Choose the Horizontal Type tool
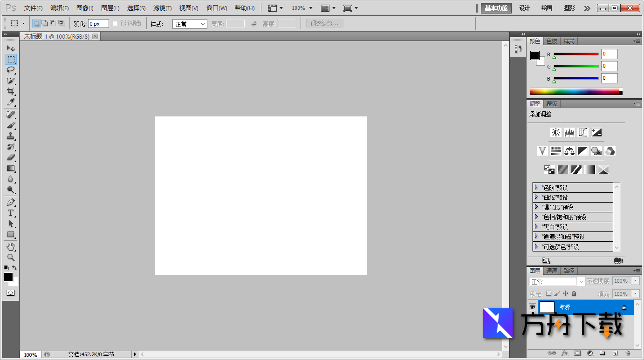 [11, 213]
